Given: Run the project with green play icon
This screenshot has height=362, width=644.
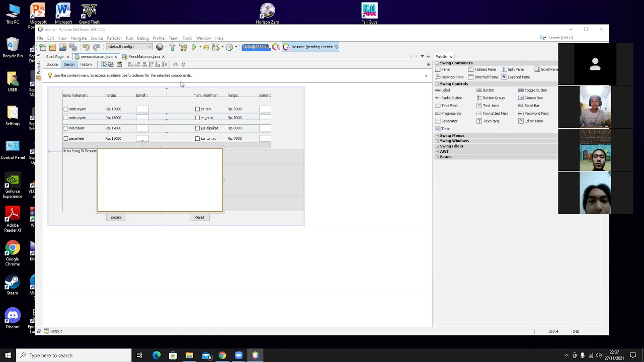Looking at the screenshot, I should [x=194, y=47].
